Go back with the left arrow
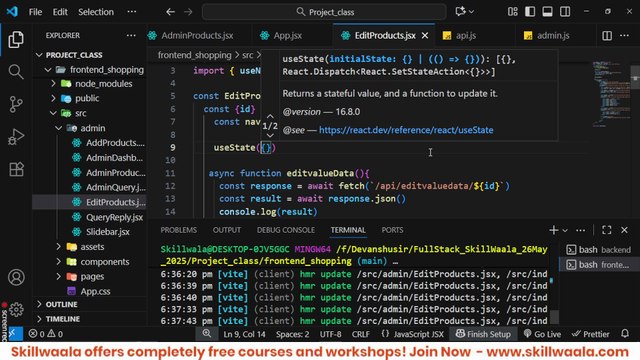The width and height of the screenshot is (640, 360). [170, 12]
